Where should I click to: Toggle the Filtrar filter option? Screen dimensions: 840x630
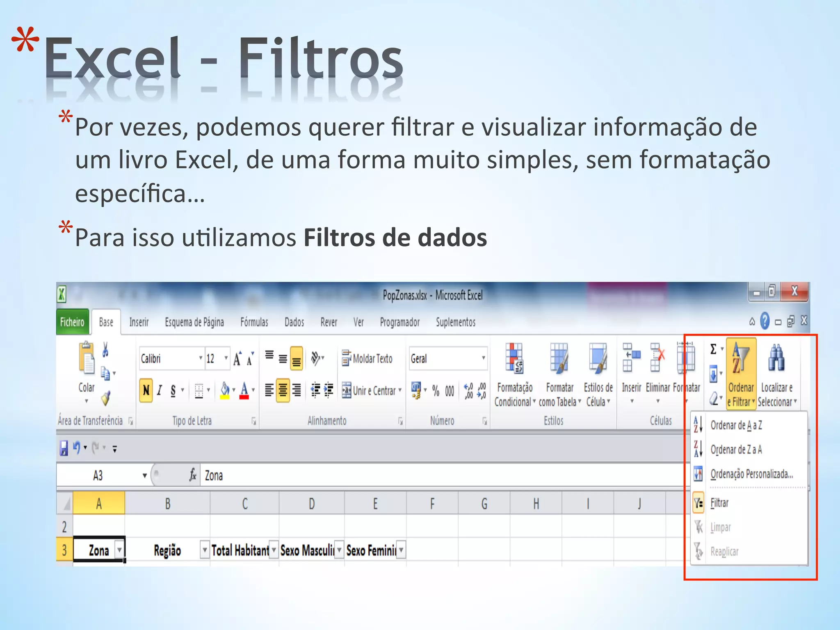[x=749, y=502]
